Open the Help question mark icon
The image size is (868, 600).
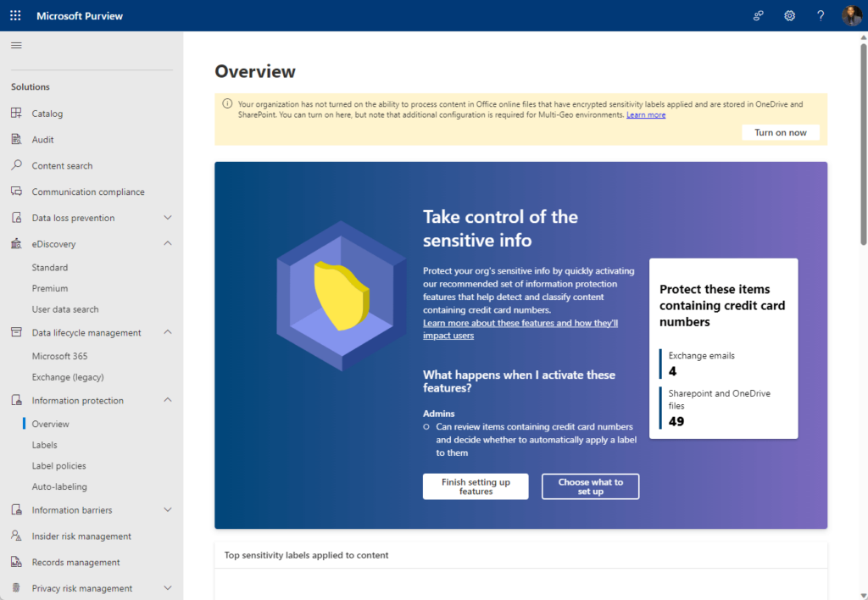tap(821, 15)
